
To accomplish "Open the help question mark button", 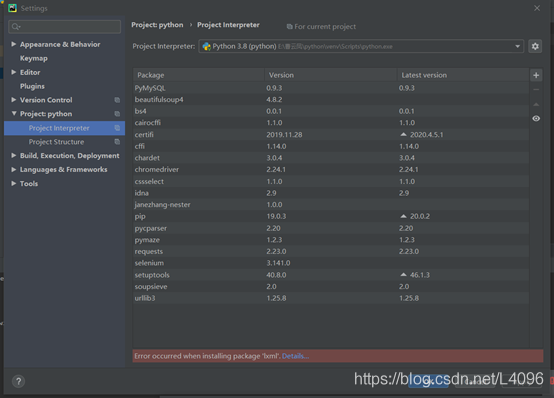I will [18, 381].
